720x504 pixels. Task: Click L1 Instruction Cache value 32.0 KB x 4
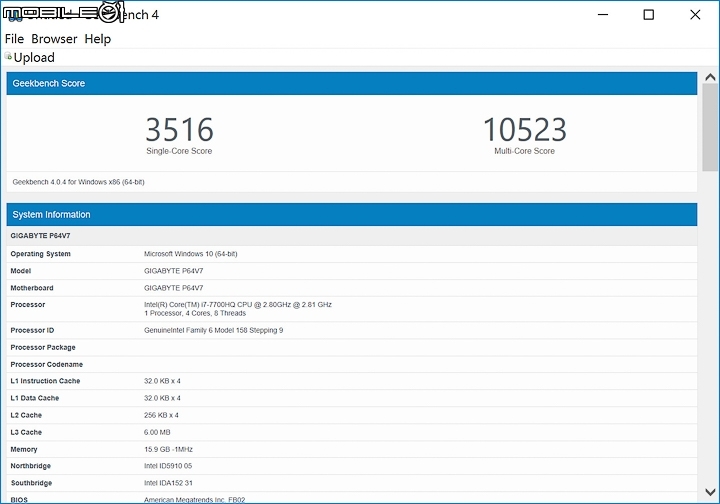click(x=162, y=381)
